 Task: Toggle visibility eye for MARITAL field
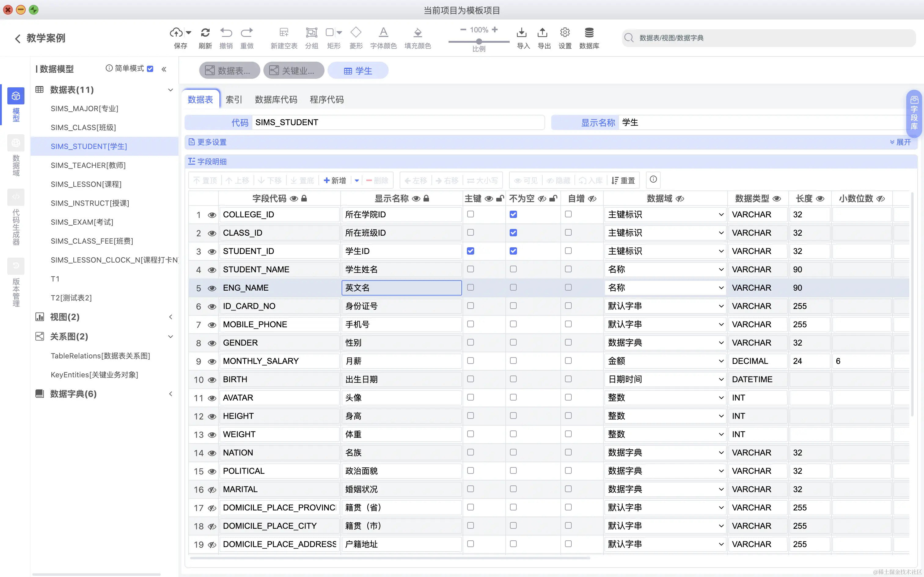click(212, 490)
